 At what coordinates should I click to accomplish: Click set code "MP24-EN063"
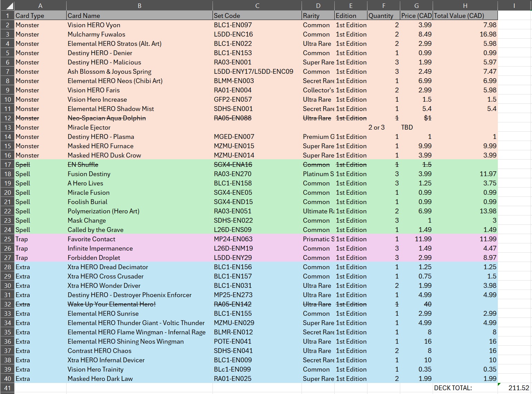(257, 239)
